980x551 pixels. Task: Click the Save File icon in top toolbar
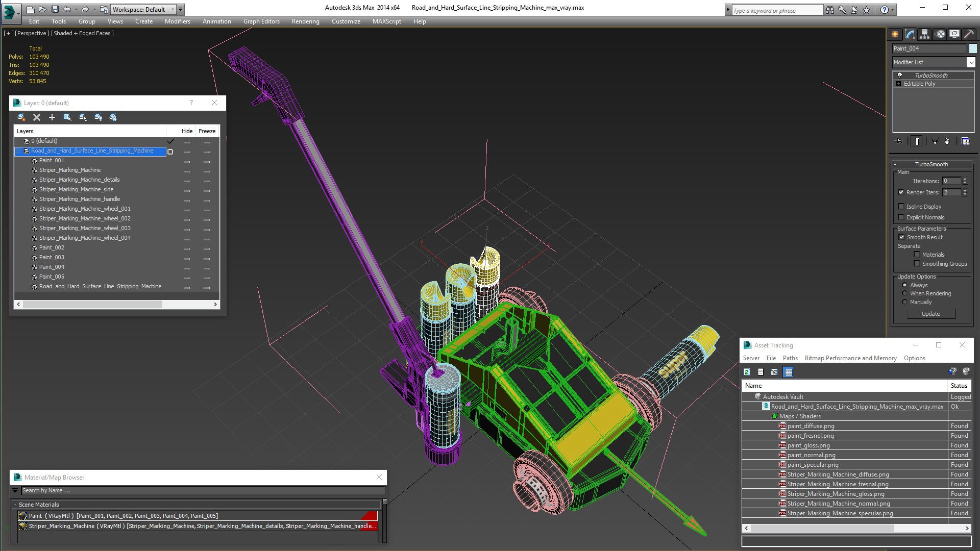pyautogui.click(x=55, y=9)
